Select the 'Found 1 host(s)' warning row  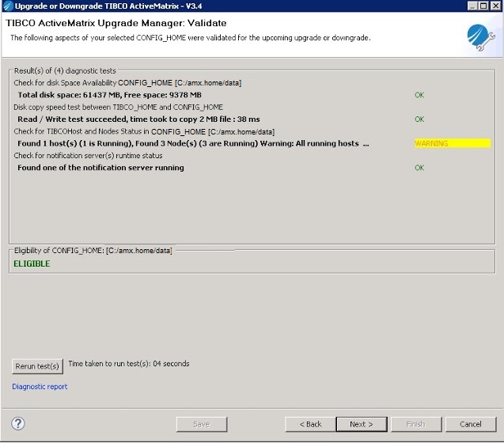[x=193, y=143]
